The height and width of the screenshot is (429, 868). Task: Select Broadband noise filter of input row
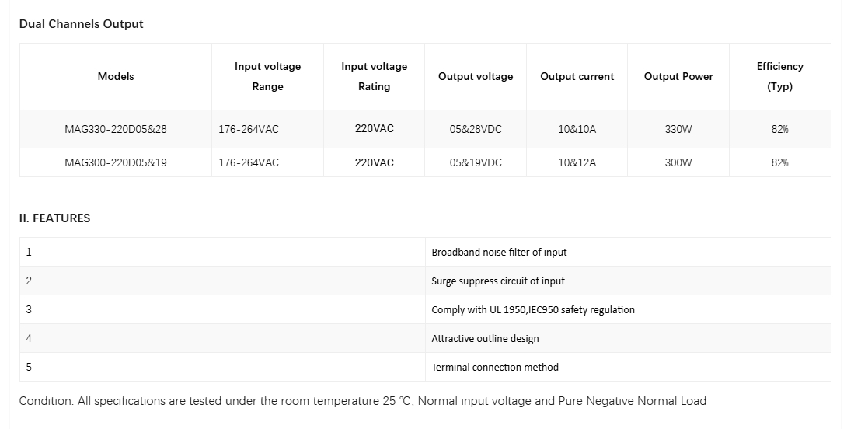coord(425,252)
